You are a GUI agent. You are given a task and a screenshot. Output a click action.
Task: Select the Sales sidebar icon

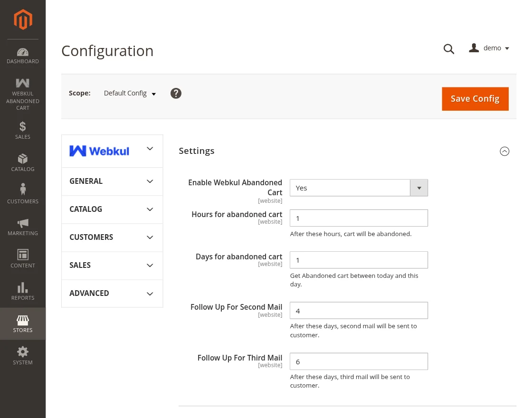pyautogui.click(x=22, y=130)
